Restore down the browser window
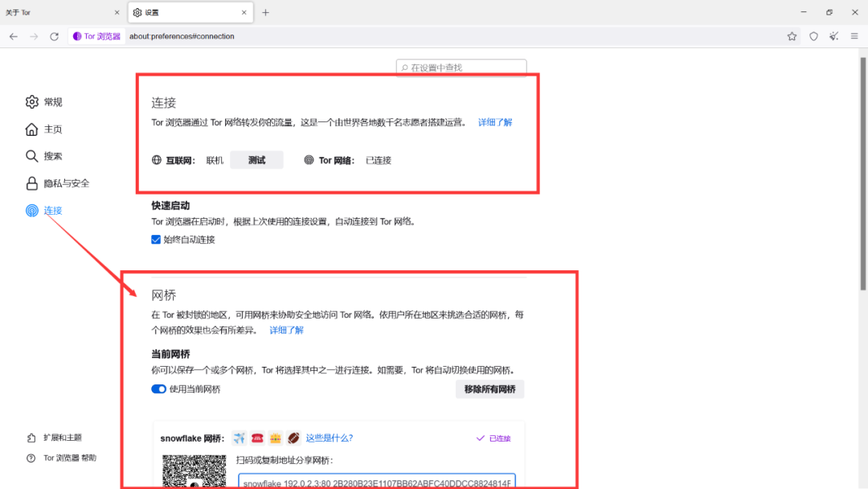 (x=829, y=12)
